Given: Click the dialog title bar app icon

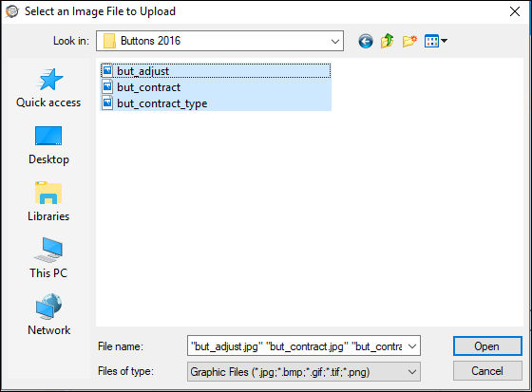Looking at the screenshot, I should pyautogui.click(x=12, y=11).
